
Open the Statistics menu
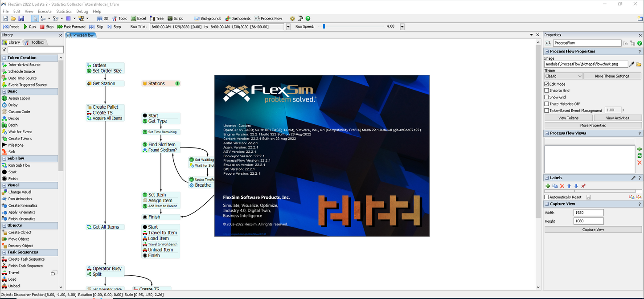point(64,11)
